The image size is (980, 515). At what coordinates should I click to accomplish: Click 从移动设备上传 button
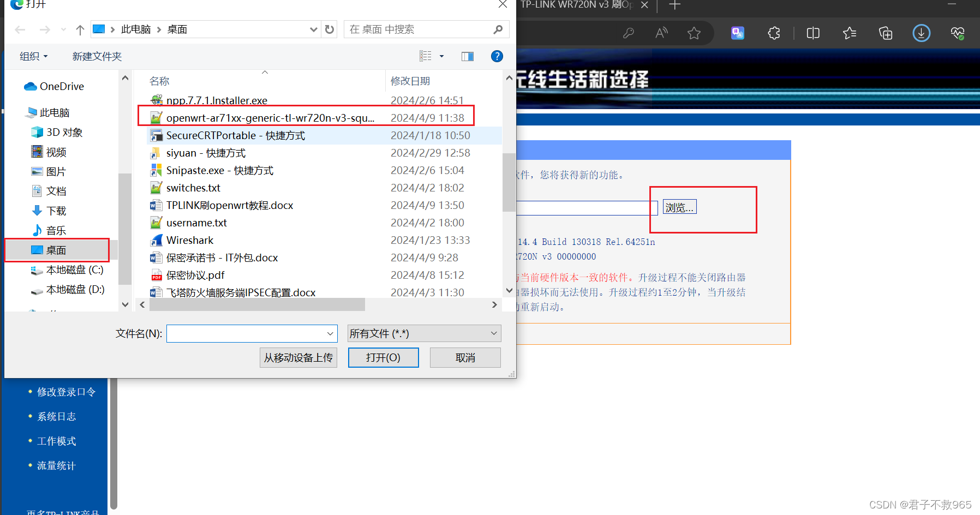[298, 358]
